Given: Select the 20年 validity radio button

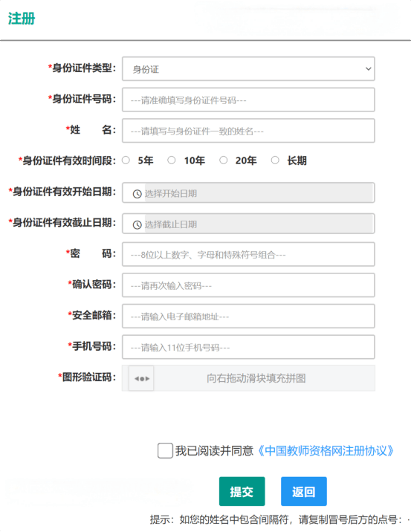Looking at the screenshot, I should click(223, 160).
